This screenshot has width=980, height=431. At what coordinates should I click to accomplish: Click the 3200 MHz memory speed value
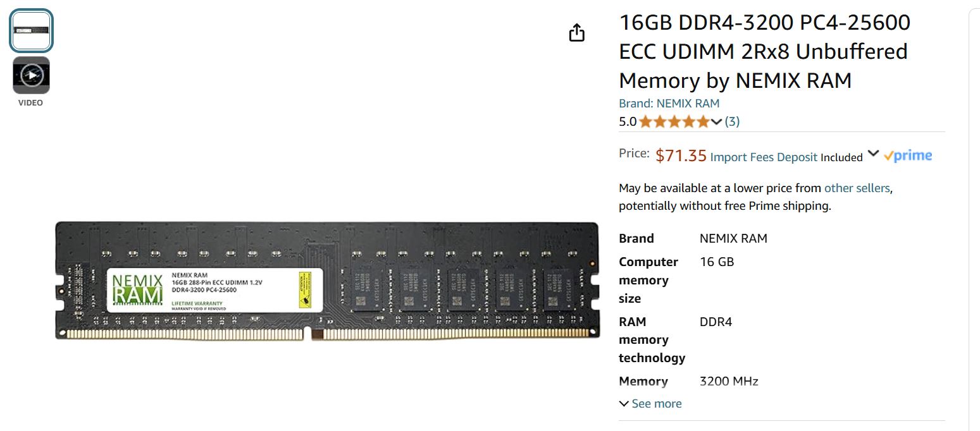[x=729, y=382]
